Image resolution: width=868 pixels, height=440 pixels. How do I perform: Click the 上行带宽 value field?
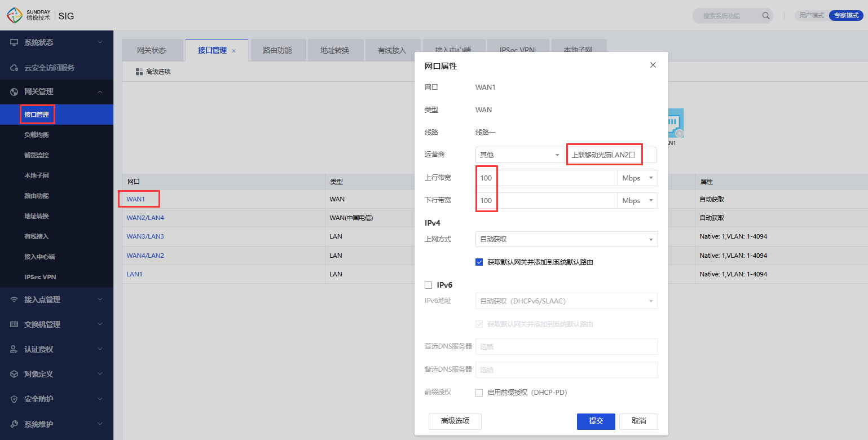coord(547,178)
